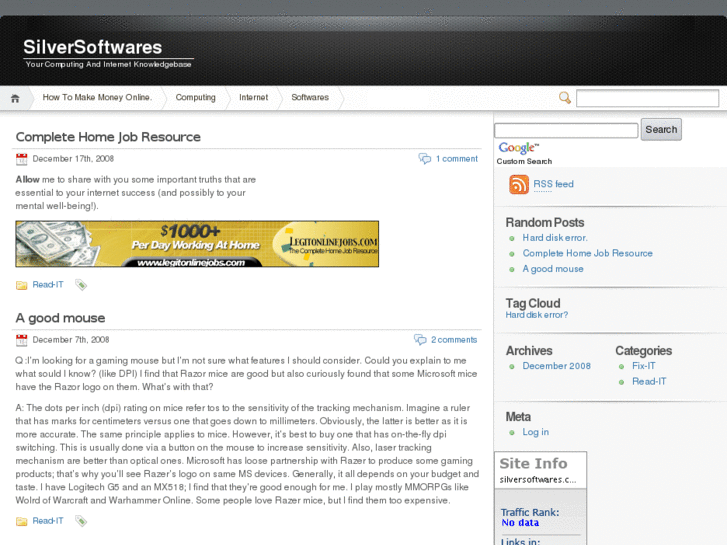Click folder icon under Complete Home Job post
This screenshot has width=727, height=545.
pos(21,285)
